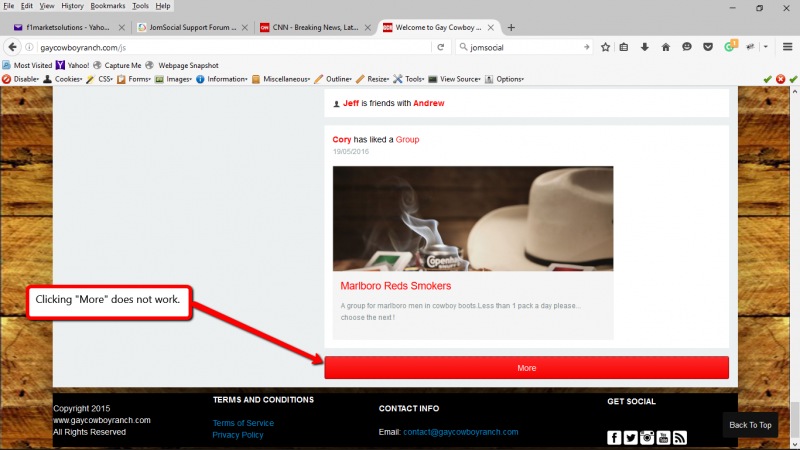The image size is (800, 450).
Task: Open the Firefox hamburger menu
Action: pyautogui.click(x=787, y=47)
